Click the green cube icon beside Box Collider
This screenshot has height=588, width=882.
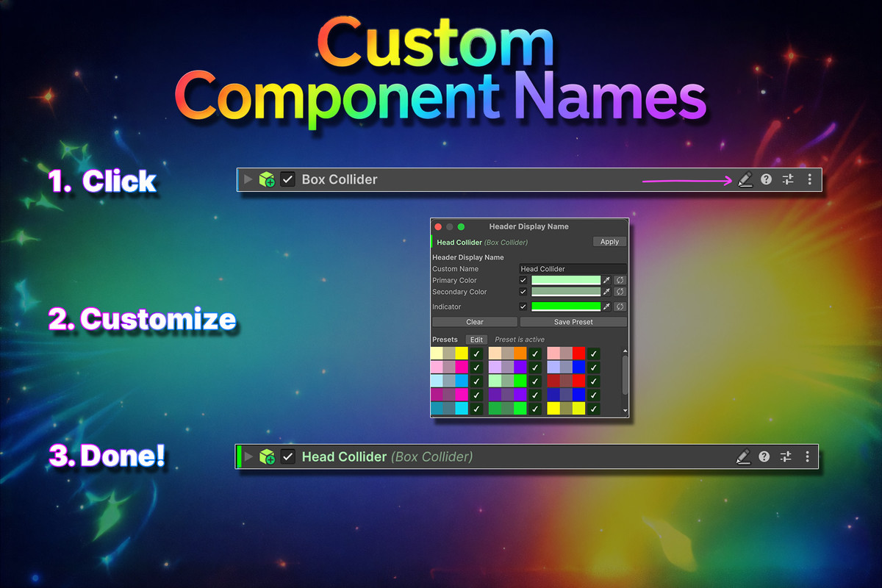(x=266, y=179)
